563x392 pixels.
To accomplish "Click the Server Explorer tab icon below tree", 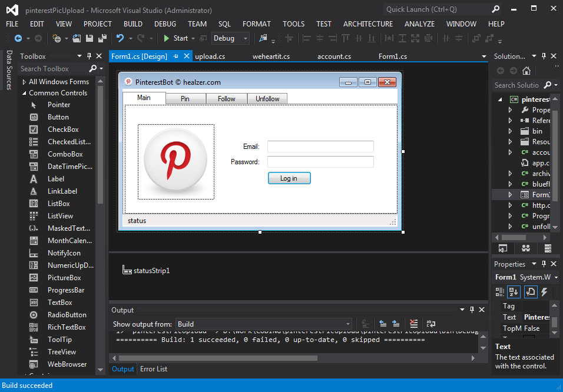I will click(x=548, y=248).
